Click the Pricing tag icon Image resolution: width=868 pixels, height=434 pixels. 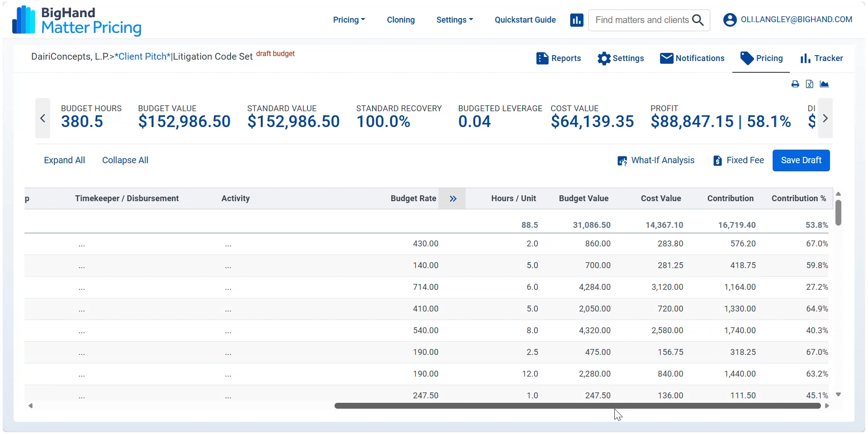tap(747, 58)
